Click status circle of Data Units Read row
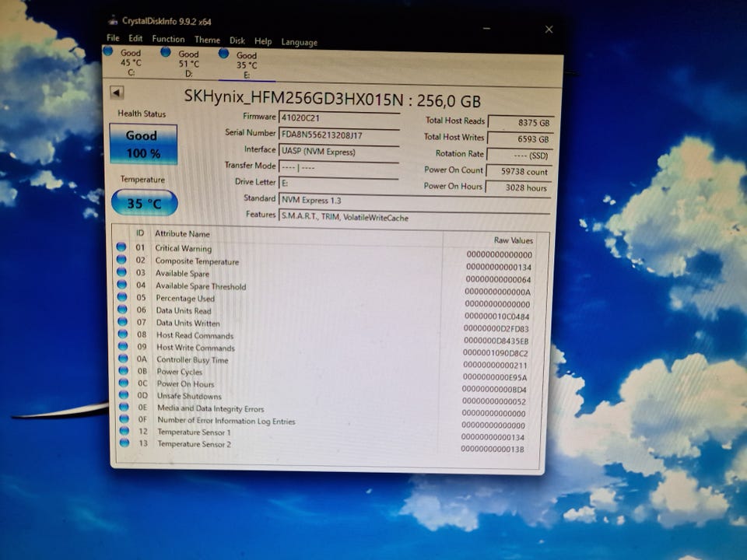This screenshot has width=747, height=560. coord(122,309)
